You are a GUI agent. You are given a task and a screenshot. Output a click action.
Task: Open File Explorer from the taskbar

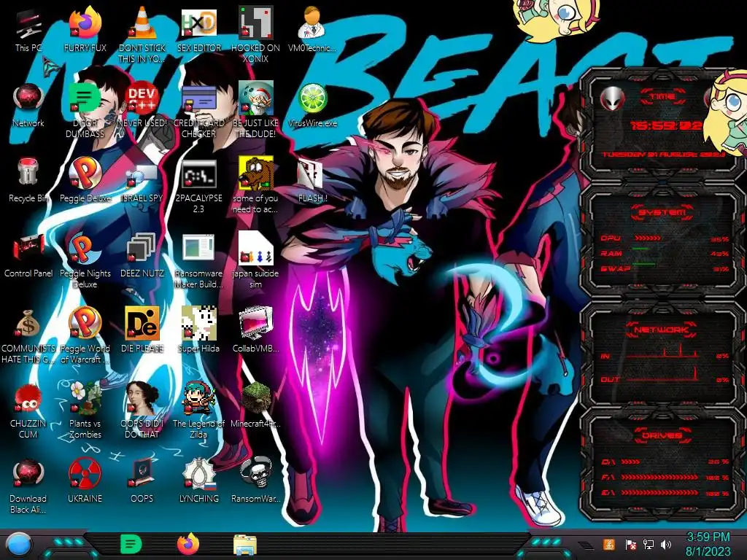245,545
